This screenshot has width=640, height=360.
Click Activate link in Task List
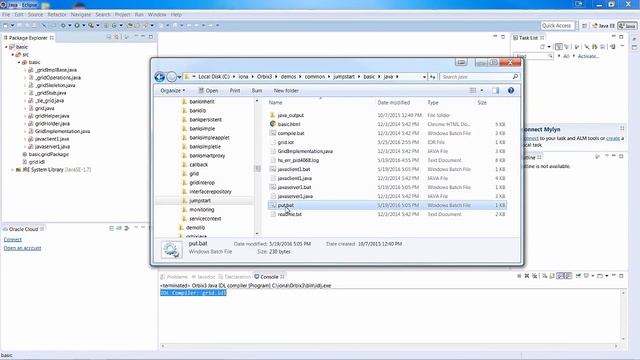click(x=588, y=56)
